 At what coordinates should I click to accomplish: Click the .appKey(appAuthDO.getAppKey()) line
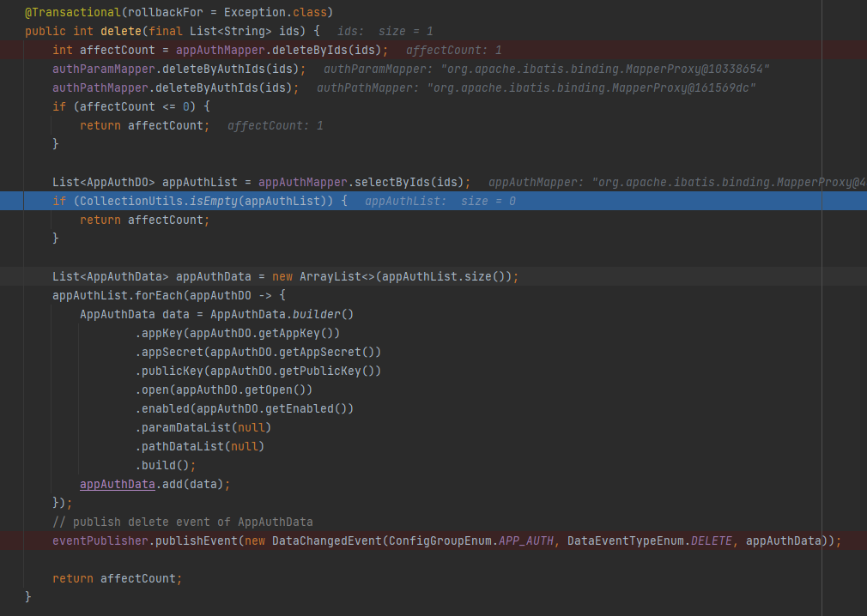238,333
